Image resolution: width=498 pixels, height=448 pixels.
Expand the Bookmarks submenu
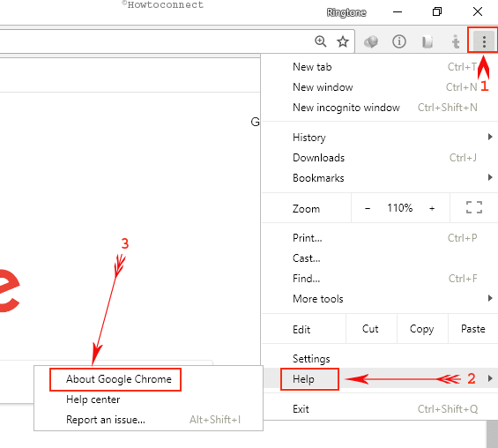[x=380, y=178]
